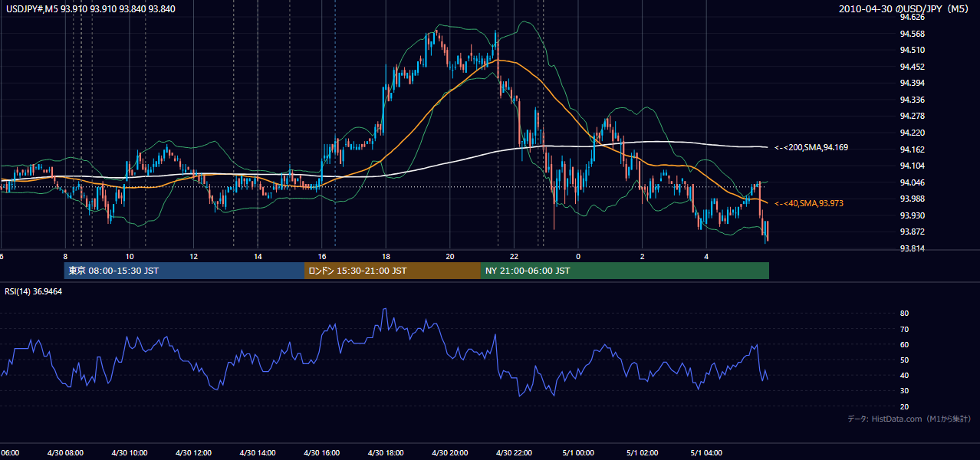This screenshot has height=460, width=980.
Task: Click the 4/30 14:00 bottom time label
Action: (258, 453)
